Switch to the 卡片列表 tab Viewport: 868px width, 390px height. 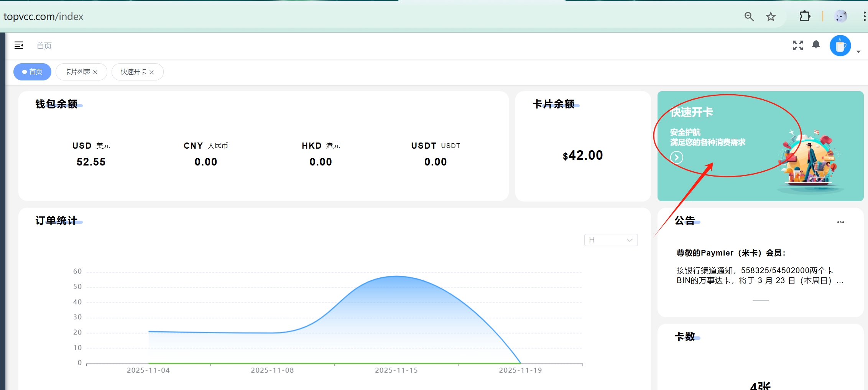77,72
